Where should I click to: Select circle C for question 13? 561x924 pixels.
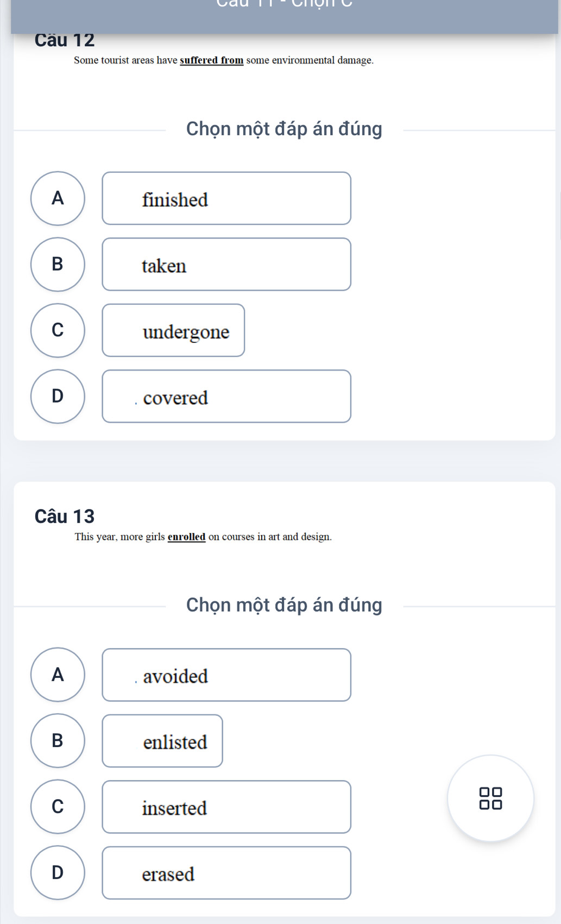(58, 807)
